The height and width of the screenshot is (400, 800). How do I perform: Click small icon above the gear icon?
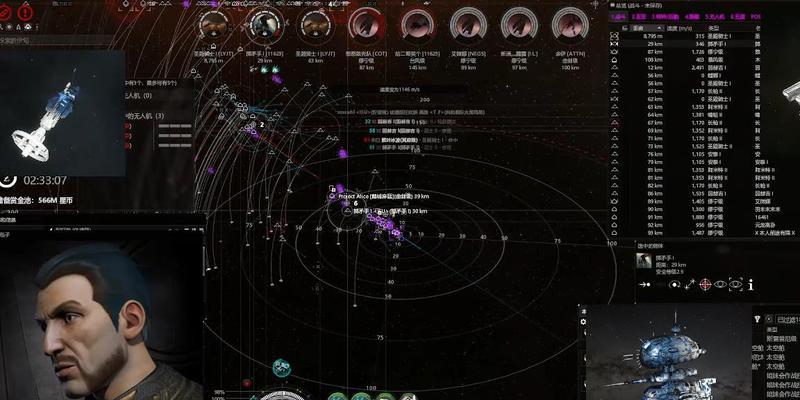(584, 311)
